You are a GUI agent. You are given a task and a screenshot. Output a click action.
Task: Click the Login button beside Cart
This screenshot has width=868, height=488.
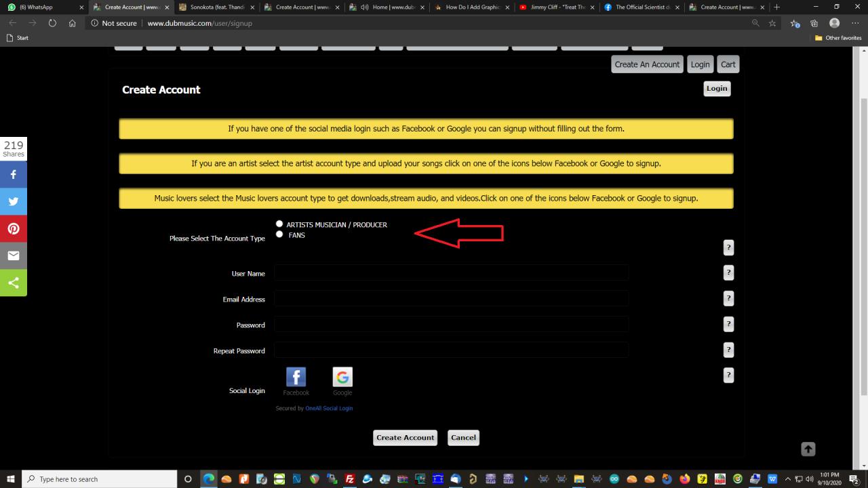tap(700, 64)
